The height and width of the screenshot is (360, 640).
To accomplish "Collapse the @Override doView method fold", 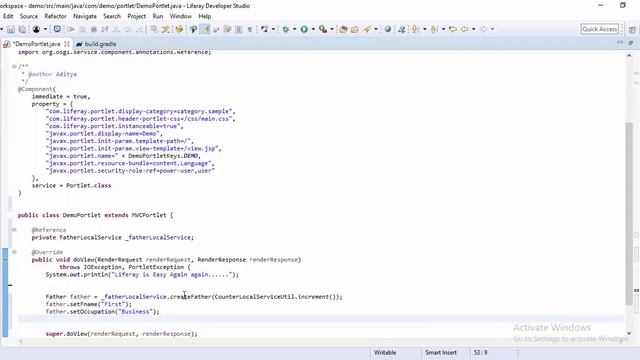I will [x=14, y=252].
